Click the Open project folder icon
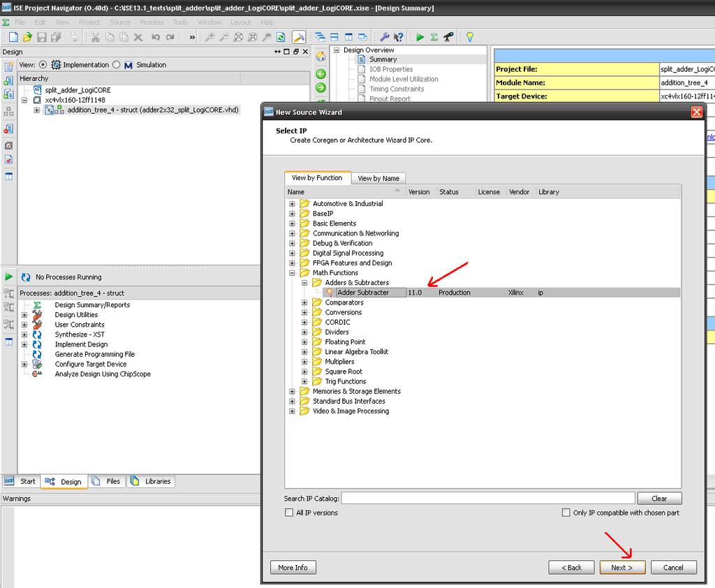This screenshot has height=588, width=715. click(x=27, y=37)
